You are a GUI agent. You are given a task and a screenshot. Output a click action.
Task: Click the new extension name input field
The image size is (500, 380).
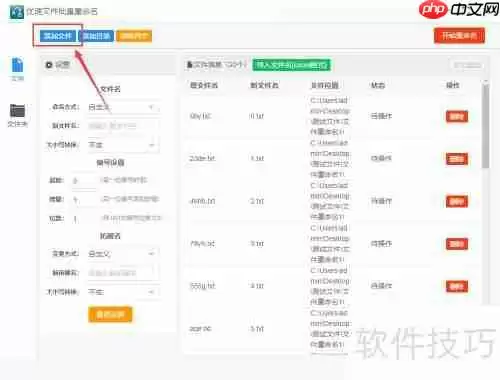123,273
